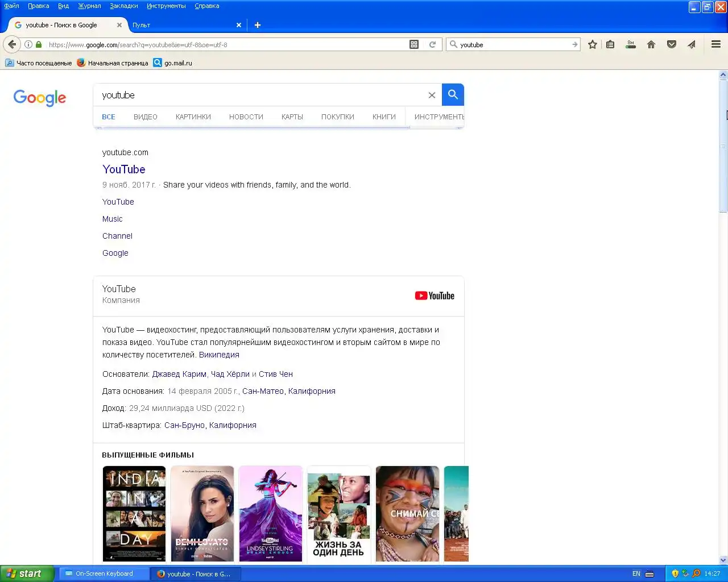Click EN language indicator in taskbar
The width and height of the screenshot is (728, 582).
[x=636, y=573]
